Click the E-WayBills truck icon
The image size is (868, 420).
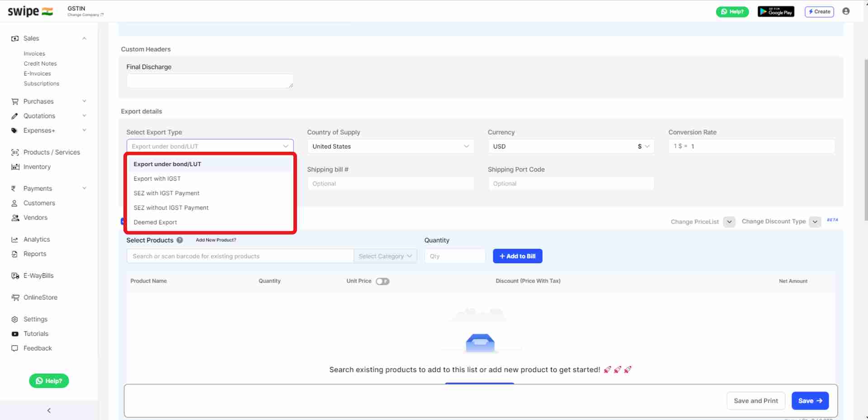(x=15, y=275)
